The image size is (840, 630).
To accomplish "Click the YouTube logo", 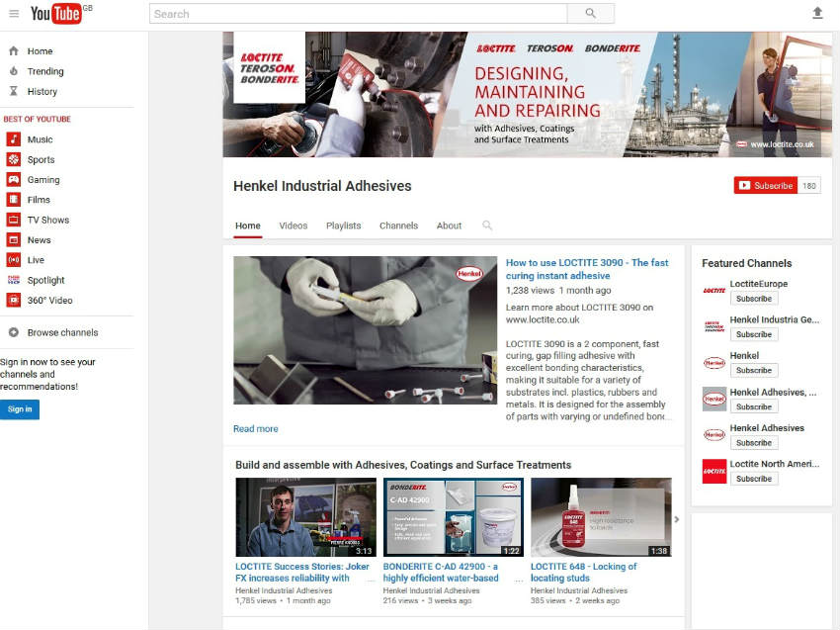I will [55, 14].
